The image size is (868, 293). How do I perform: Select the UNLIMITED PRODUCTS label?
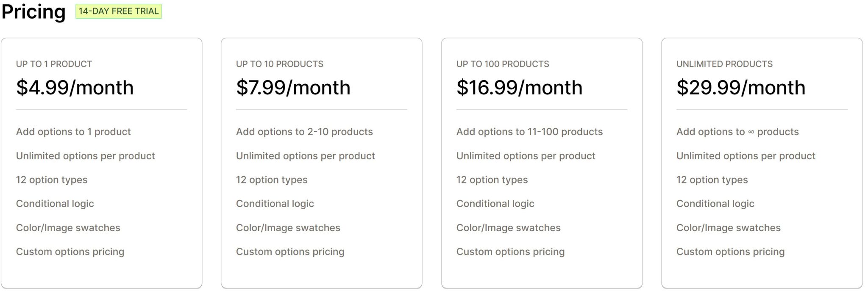click(724, 64)
